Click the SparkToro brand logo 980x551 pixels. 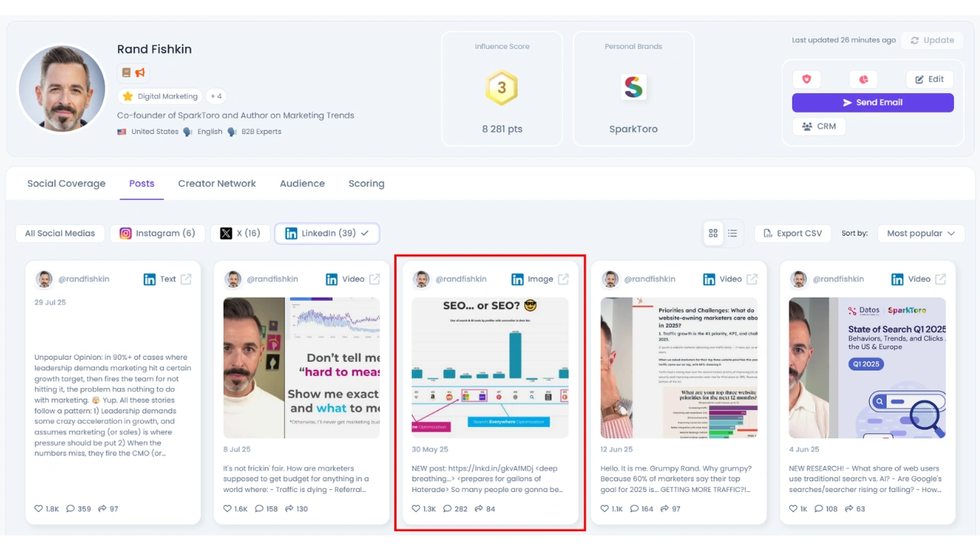tap(633, 87)
